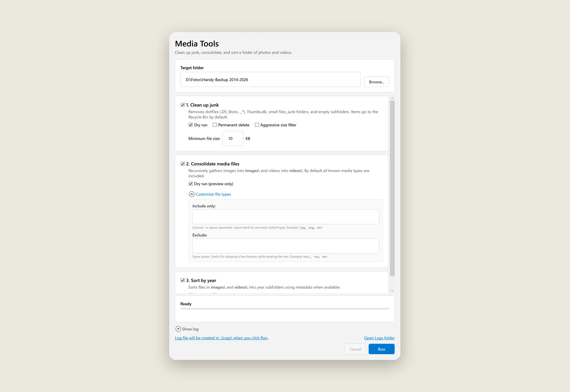Toggle the 1. Clean up junk checkbox
Image resolution: width=570 pixels, height=392 pixels.
[x=183, y=105]
